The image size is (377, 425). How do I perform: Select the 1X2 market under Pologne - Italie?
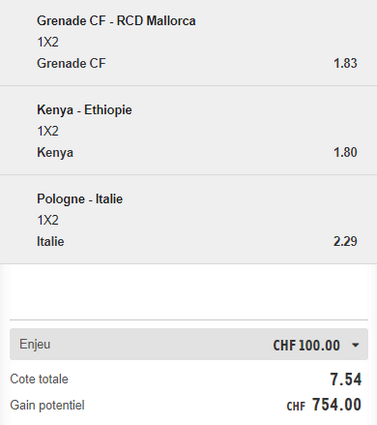click(48, 220)
